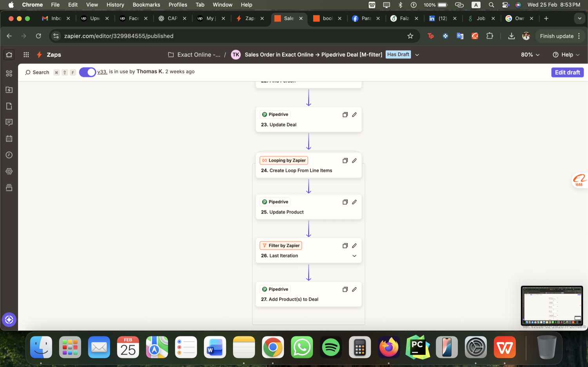This screenshot has width=588, height=367.
Task: Open the sidebar calendar schedule icon
Action: [9, 139]
